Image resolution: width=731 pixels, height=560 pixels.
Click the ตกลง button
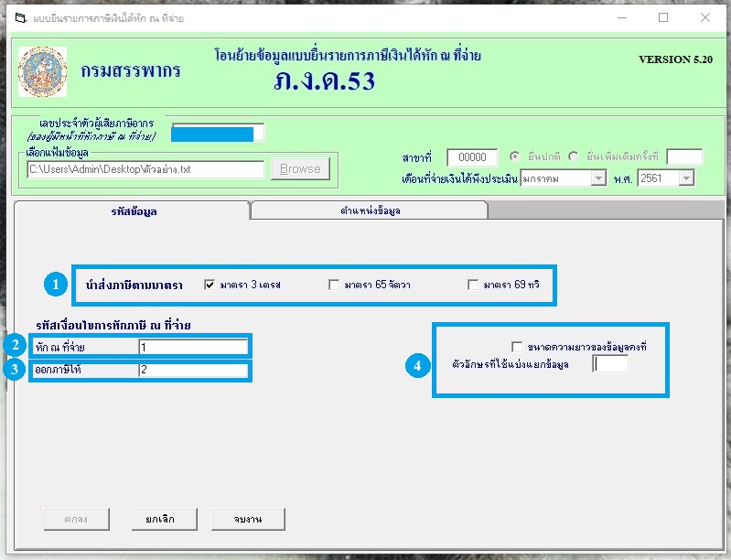click(77, 519)
